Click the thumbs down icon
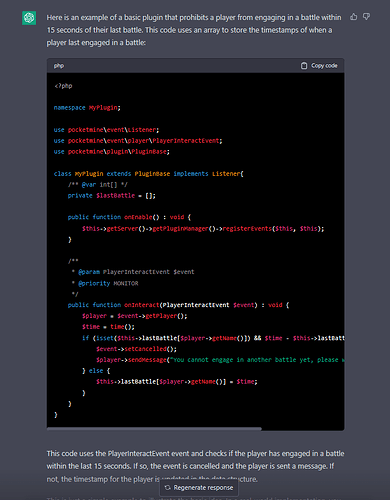The image size is (390, 500). 366,17
